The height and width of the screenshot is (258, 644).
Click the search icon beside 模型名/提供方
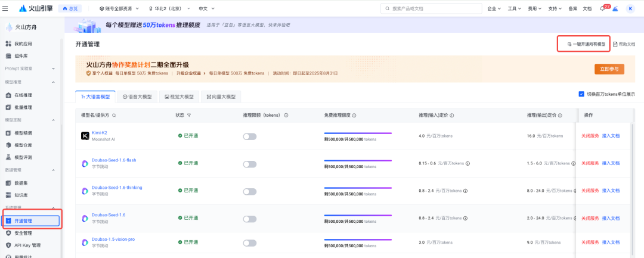(x=114, y=115)
